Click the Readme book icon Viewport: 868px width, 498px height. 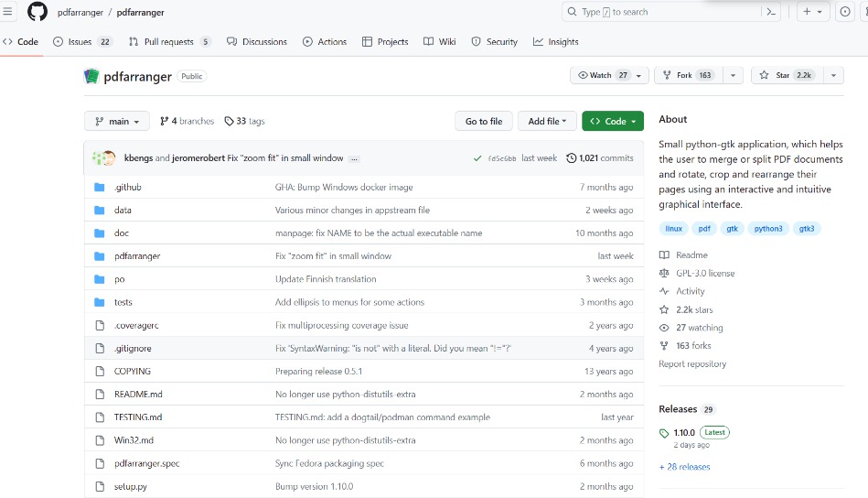click(664, 254)
